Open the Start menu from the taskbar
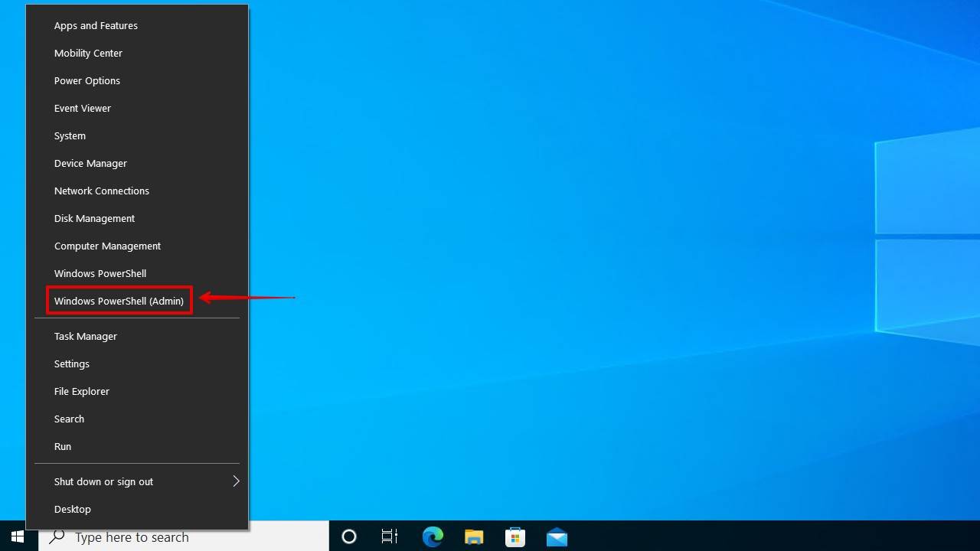This screenshot has height=551, width=980. click(x=17, y=536)
